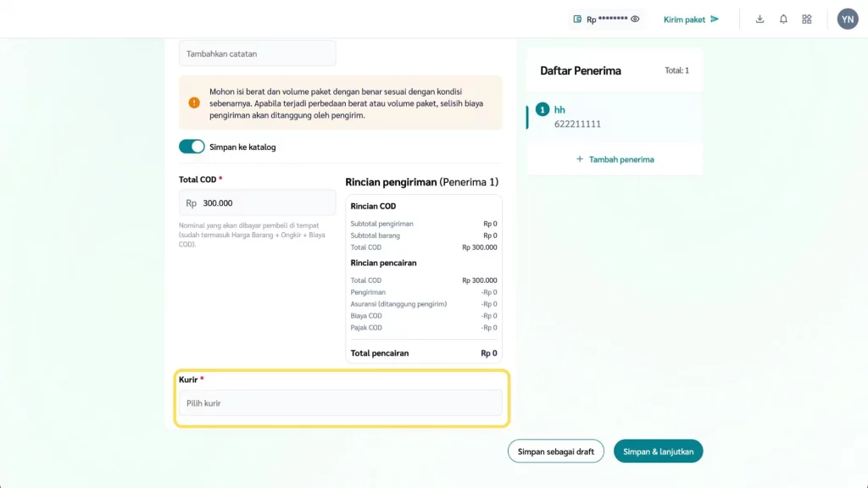
Task: Click the Kirim paket link
Action: [x=684, y=19]
